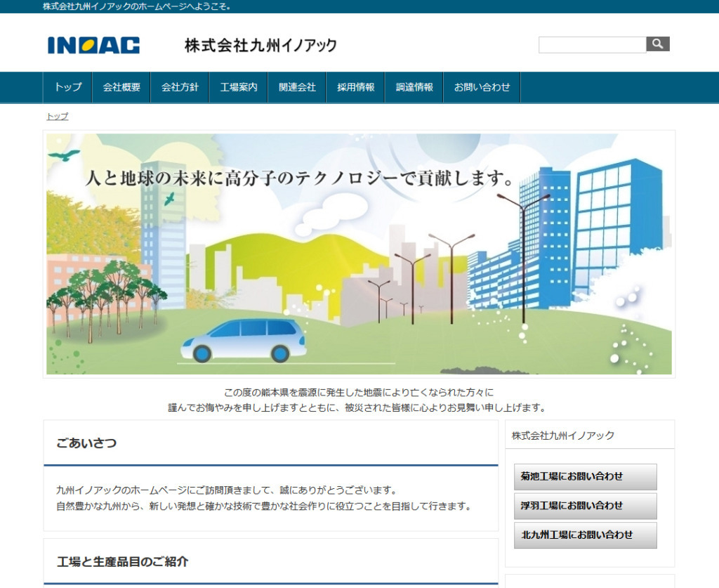The width and height of the screenshot is (719, 588).
Task: Open the 関連会社 page
Action: [297, 87]
